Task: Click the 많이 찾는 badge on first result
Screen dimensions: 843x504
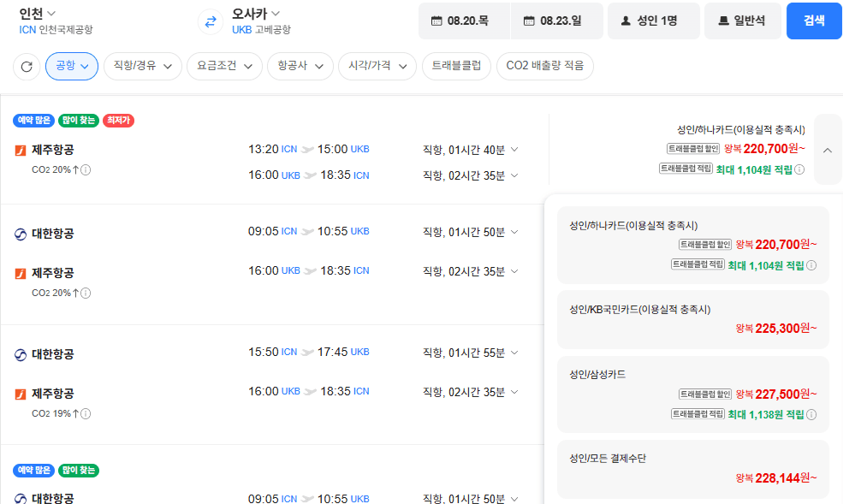Action: click(79, 121)
